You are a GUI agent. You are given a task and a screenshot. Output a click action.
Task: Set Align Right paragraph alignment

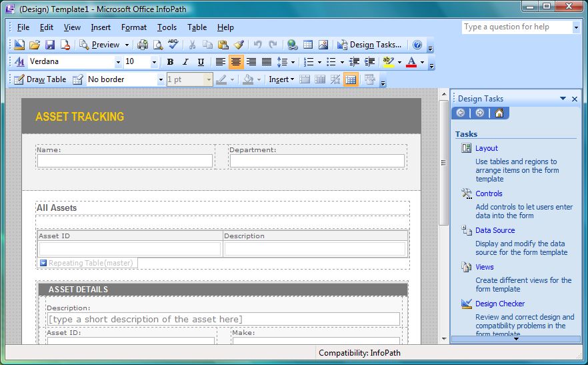(x=251, y=61)
